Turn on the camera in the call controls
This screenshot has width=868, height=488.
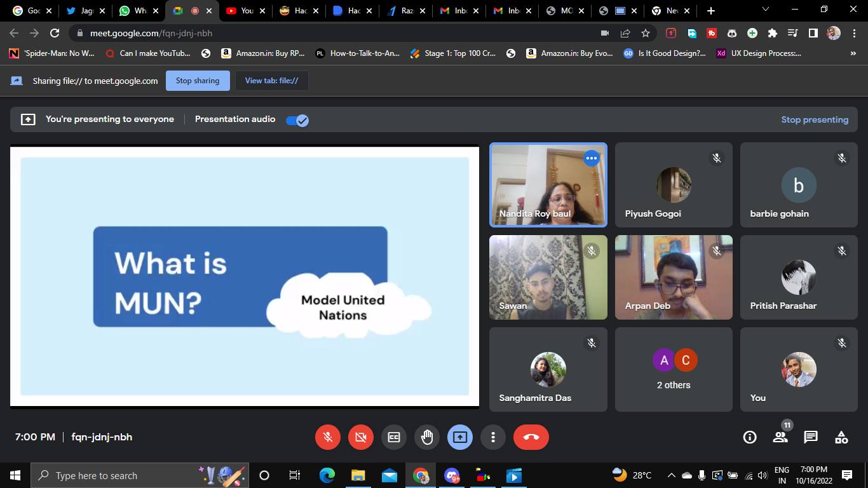click(361, 437)
